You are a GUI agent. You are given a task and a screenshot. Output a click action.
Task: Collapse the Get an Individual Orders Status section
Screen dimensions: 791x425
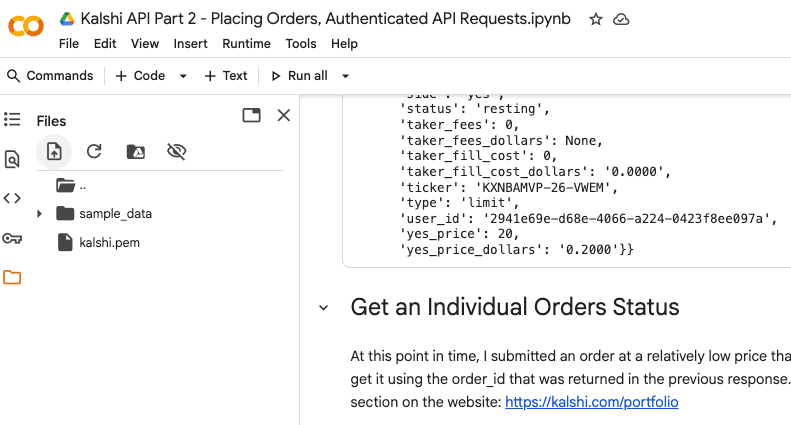pos(323,308)
